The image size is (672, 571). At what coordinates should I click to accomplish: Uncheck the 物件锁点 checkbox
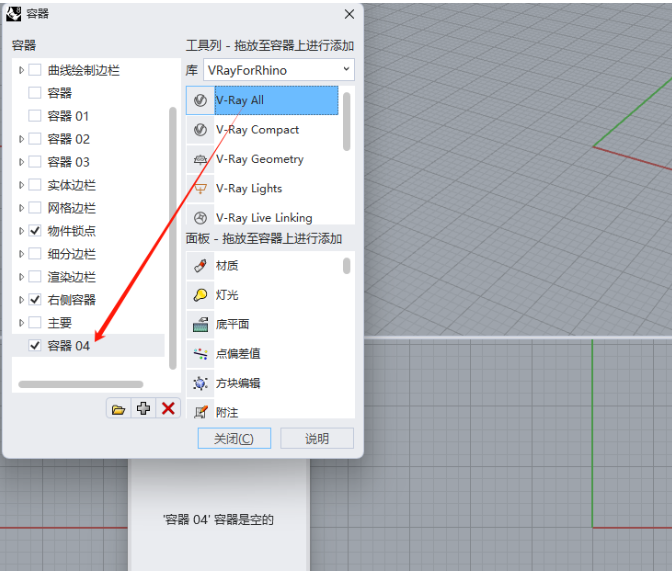35,231
